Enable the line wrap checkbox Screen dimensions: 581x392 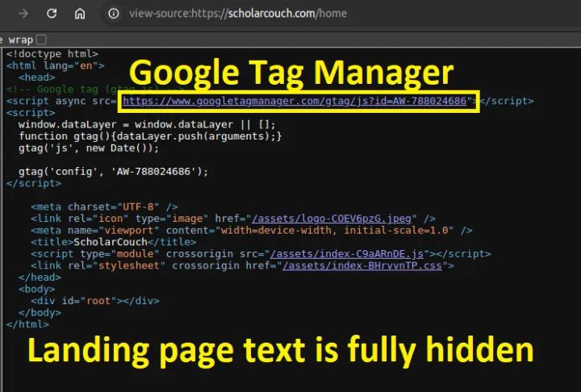[x=41, y=40]
